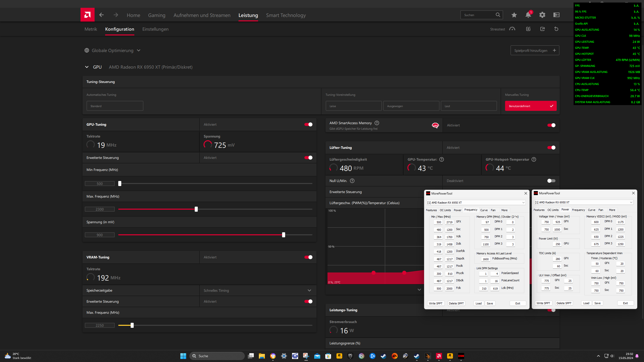Viewport: 644px width, 362px height.
Task: Click Spielprofil hinzufügen button
Action: pyautogui.click(x=535, y=51)
